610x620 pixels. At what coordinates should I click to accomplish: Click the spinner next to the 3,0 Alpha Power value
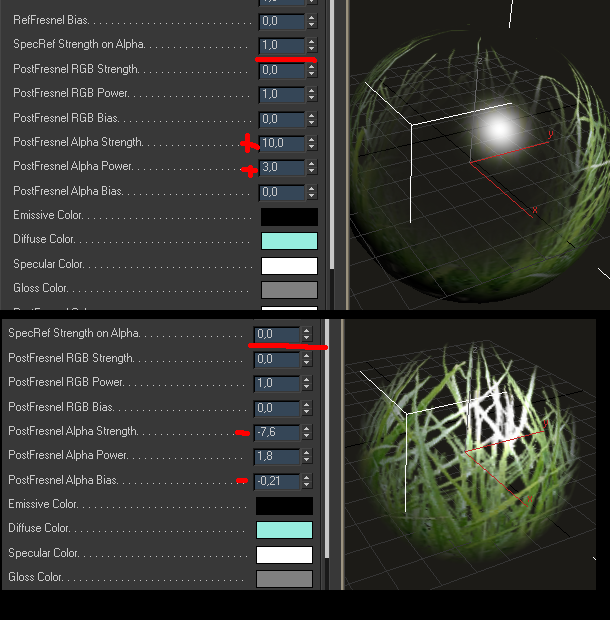311,168
